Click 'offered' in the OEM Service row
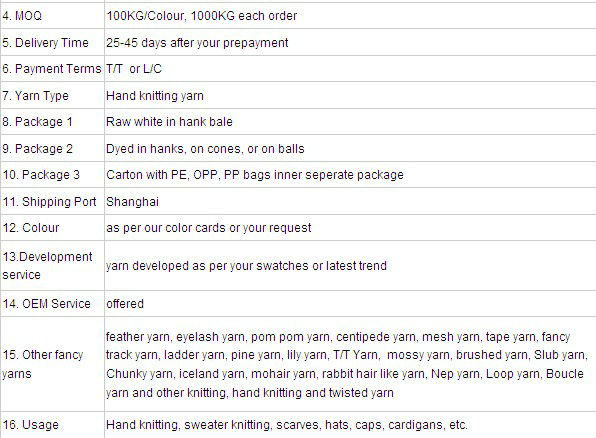596x438 pixels. point(125,304)
